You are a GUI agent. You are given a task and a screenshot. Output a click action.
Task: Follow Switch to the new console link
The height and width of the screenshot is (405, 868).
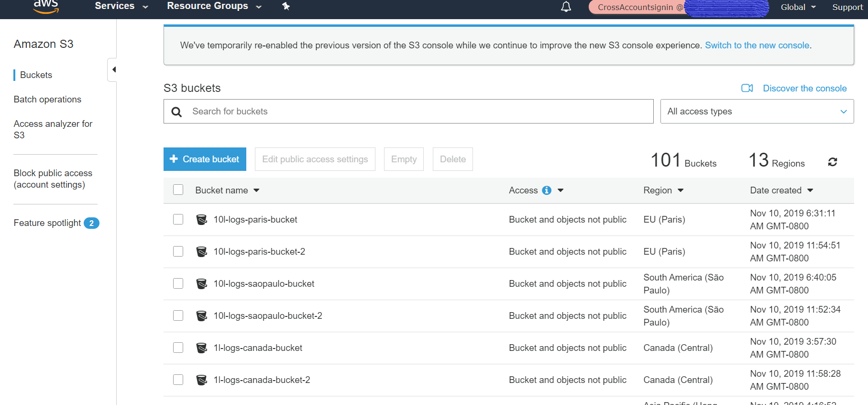pyautogui.click(x=757, y=45)
